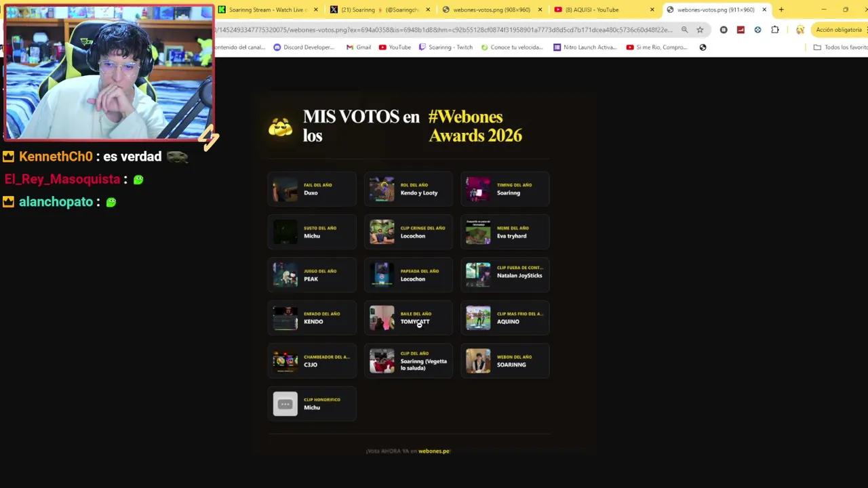Click the Webon del Año SOARINNG thumbnail
Screen dimensions: 868x488
click(478, 361)
